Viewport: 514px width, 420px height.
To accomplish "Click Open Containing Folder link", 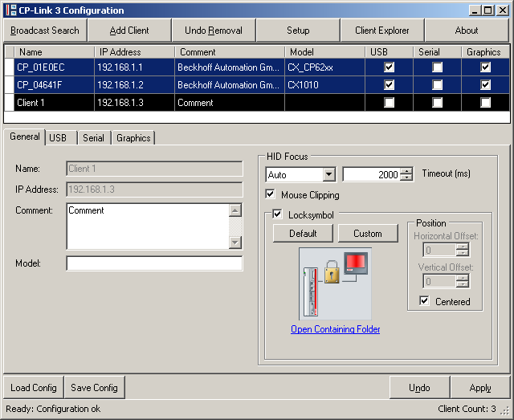I will 336,328.
